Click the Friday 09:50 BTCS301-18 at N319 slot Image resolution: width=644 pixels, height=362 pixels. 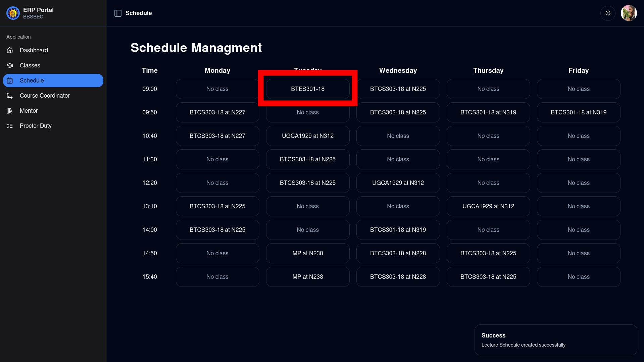[x=578, y=112]
